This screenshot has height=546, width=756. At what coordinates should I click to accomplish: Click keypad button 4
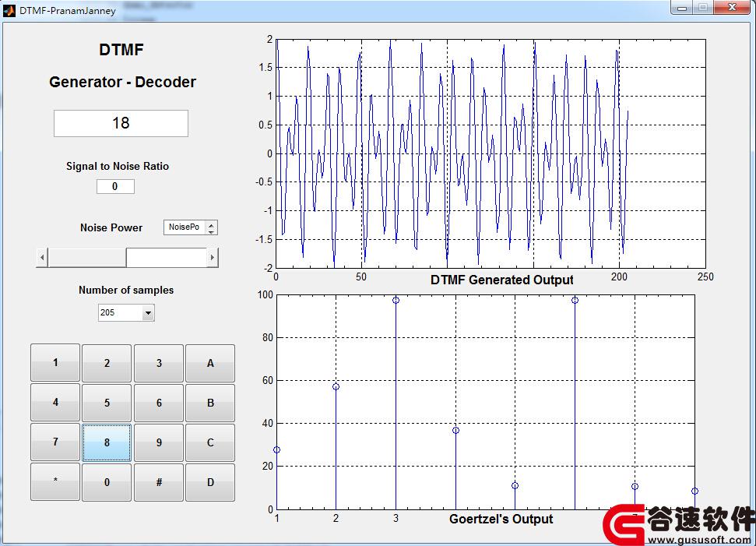pos(55,402)
